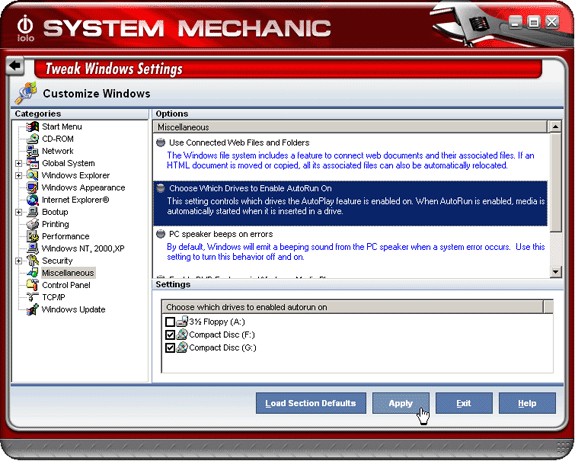
Task: Uncheck Compact Disc (F:) autorun
Action: pos(170,335)
